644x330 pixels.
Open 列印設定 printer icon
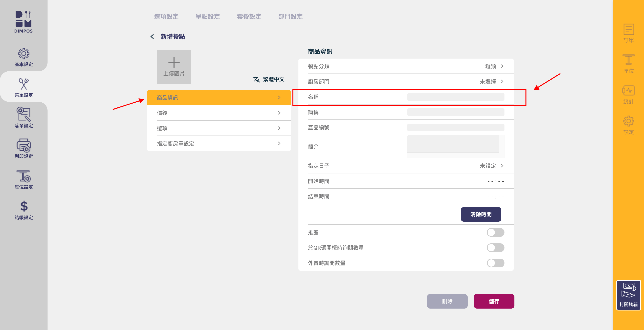(x=24, y=145)
